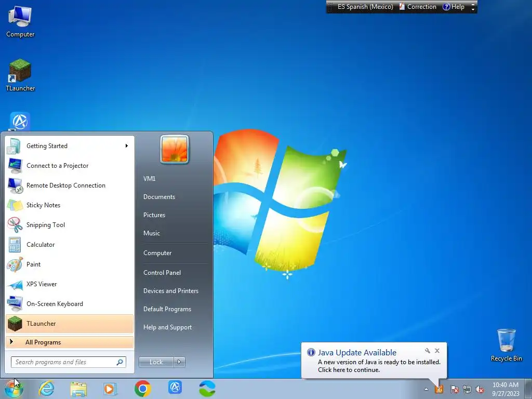Click the Java update tray icon
Image resolution: width=532 pixels, height=399 pixels.
click(x=439, y=389)
